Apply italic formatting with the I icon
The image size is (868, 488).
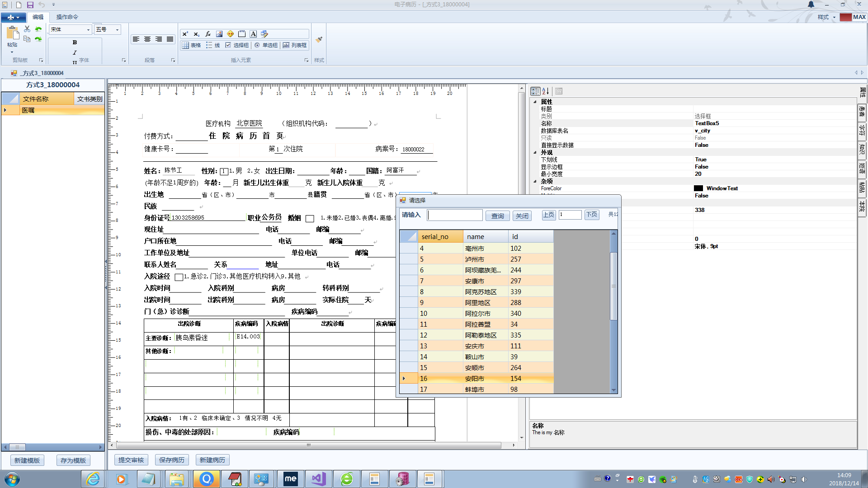[x=75, y=53]
